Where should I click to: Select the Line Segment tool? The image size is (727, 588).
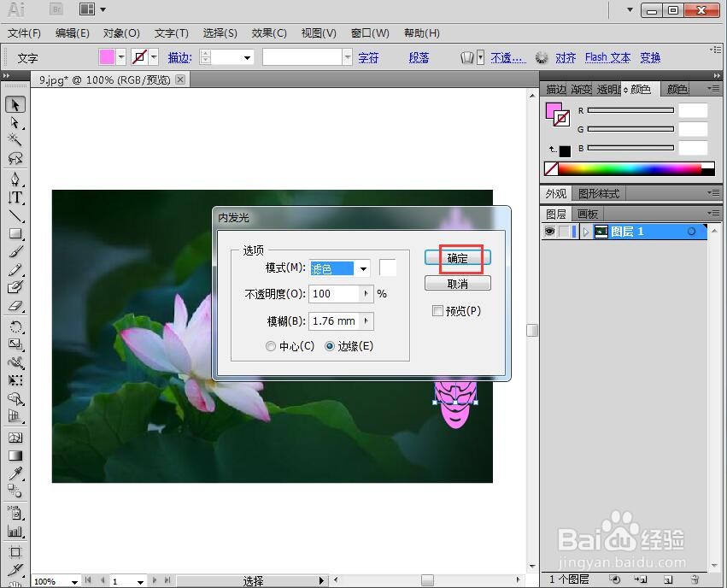tap(15, 215)
